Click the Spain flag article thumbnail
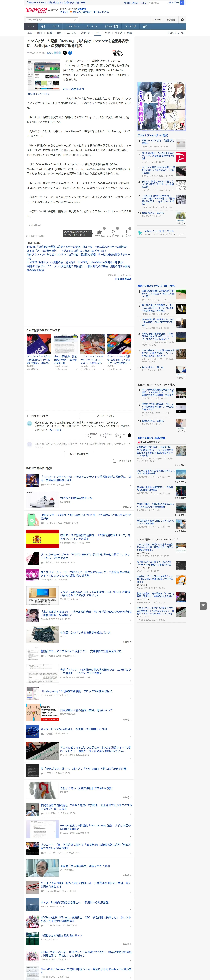Viewport: 210px width, 980px height. click(x=42, y=539)
